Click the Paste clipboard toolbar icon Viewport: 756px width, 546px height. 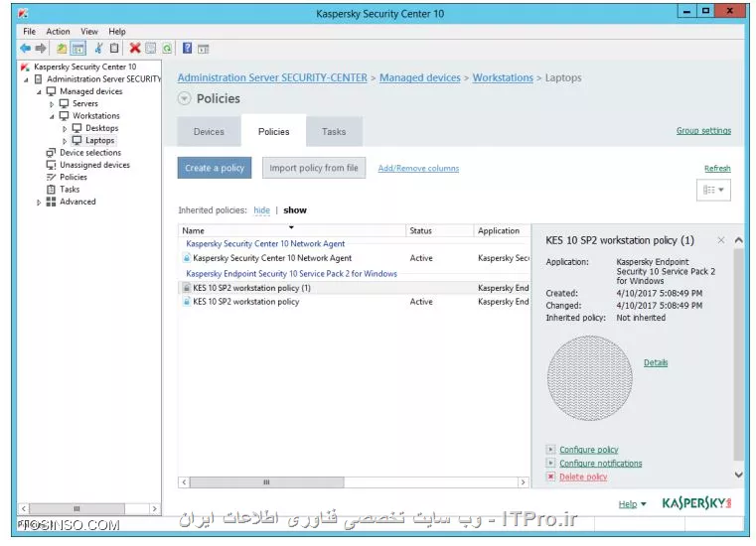[114, 49]
